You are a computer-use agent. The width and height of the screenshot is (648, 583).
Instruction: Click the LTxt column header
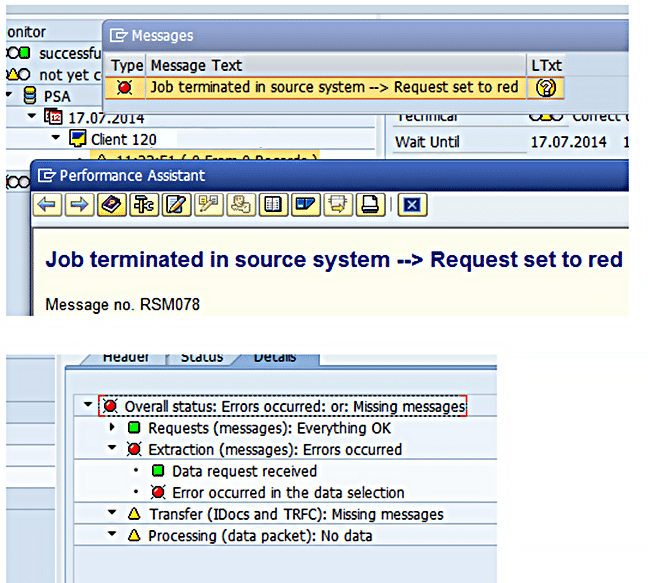coord(546,65)
